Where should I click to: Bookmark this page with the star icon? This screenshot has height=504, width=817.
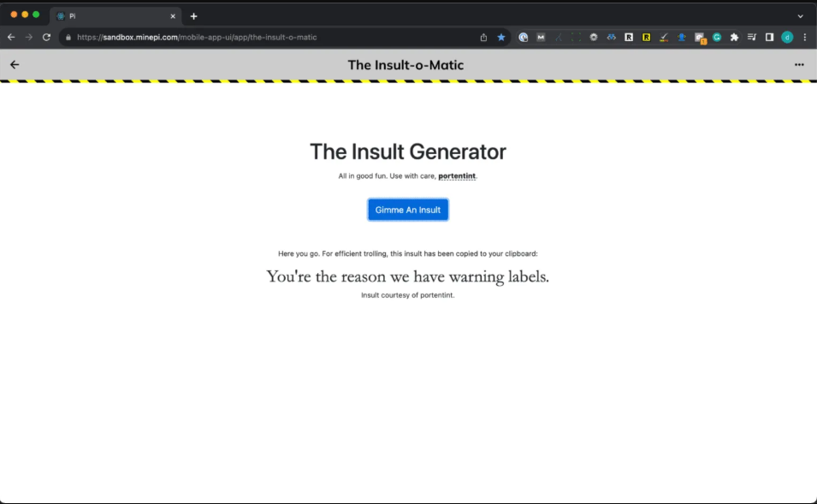pyautogui.click(x=501, y=38)
